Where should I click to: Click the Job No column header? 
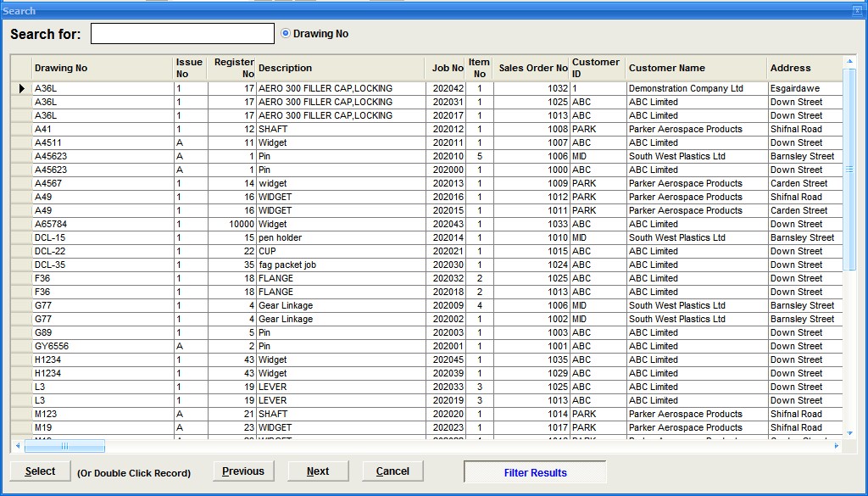click(447, 68)
